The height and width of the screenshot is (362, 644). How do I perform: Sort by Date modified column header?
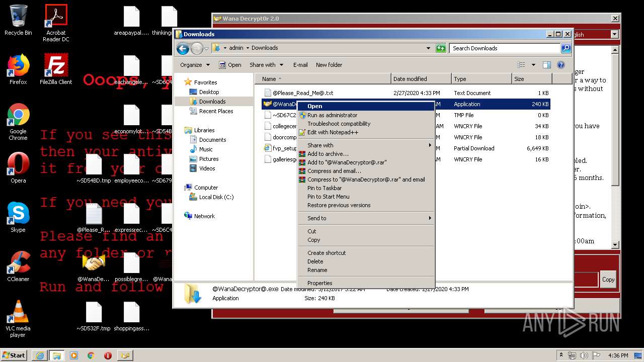click(421, 79)
